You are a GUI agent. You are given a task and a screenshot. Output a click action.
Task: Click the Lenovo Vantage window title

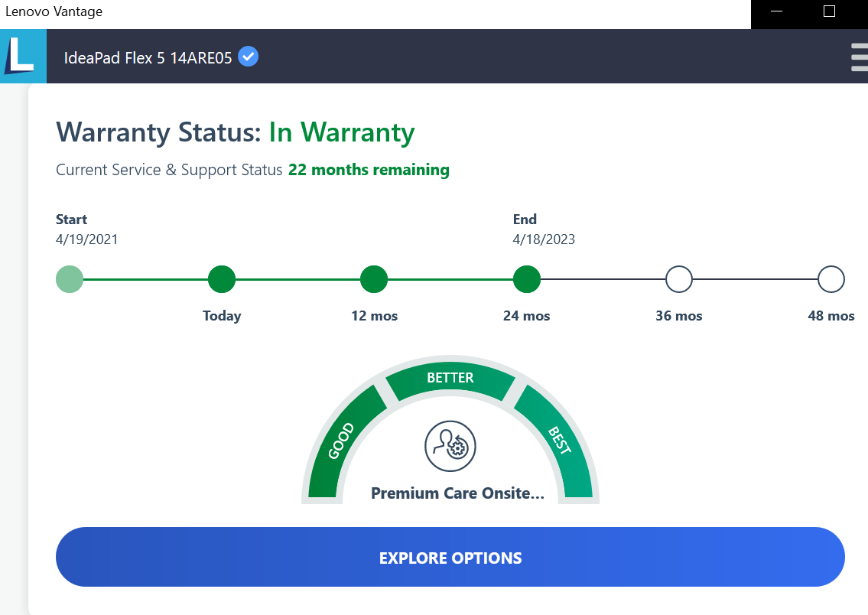tap(54, 11)
